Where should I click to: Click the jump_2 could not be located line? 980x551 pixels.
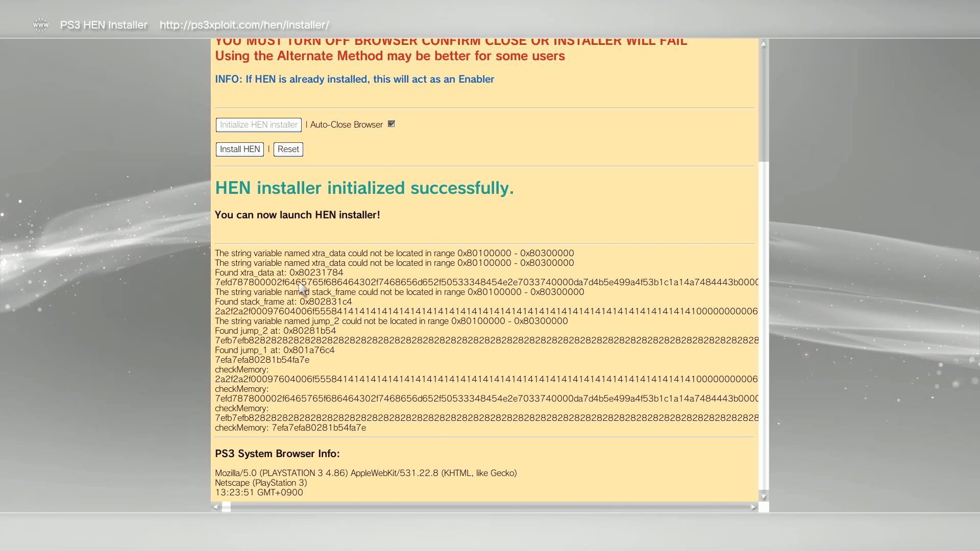[391, 321]
